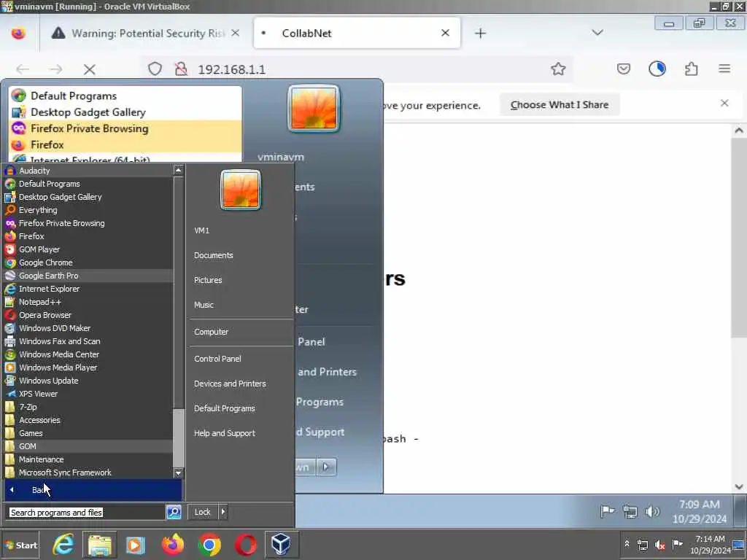Open Google Earth Pro entry
Screen dimensions: 747x560
pyautogui.click(x=88, y=276)
